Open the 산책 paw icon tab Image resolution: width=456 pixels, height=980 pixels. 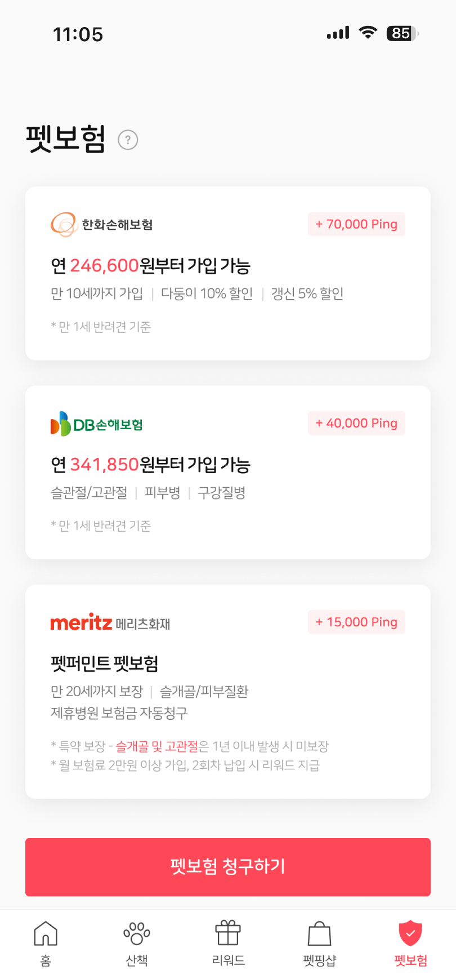point(137,934)
